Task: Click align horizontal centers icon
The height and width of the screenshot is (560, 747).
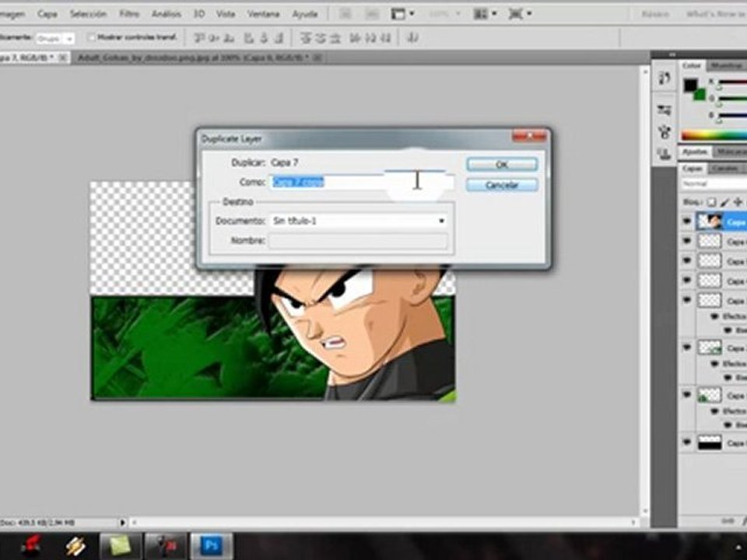Action: pyautogui.click(x=264, y=37)
